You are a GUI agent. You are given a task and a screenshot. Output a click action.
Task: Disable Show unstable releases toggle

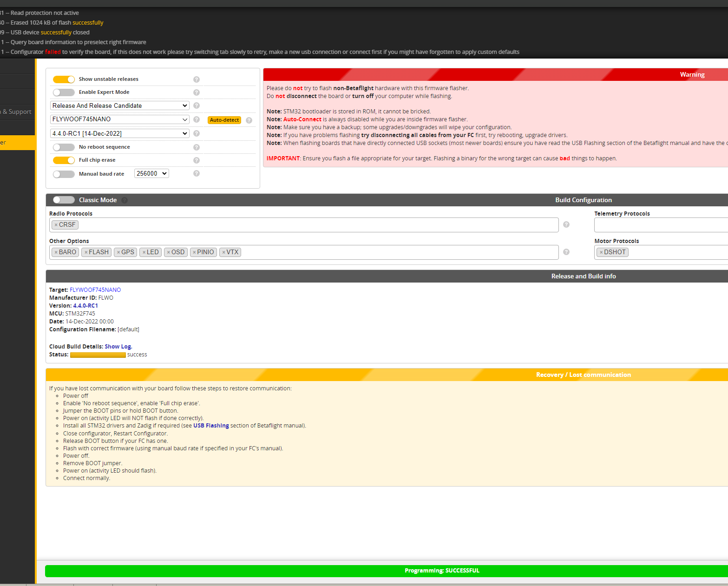point(64,79)
